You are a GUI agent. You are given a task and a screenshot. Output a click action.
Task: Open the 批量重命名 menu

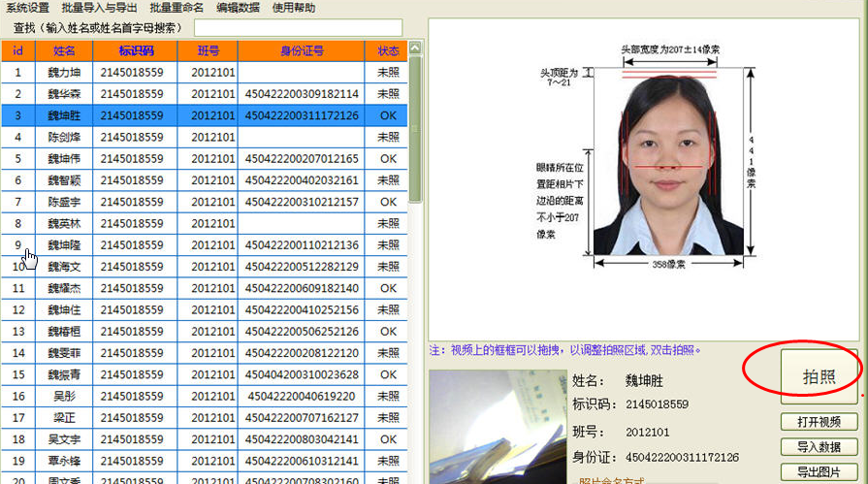pos(177,8)
